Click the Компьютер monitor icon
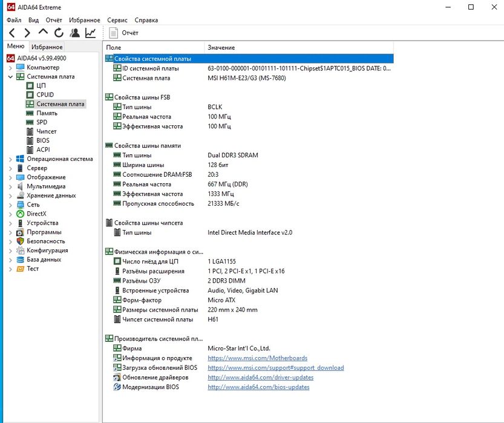 [x=20, y=68]
